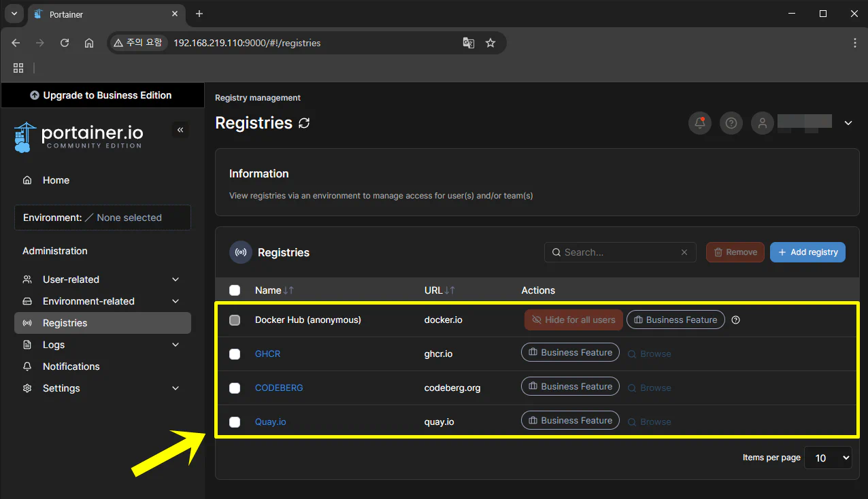
Task: Expand the Logs menu
Action: [102, 345]
